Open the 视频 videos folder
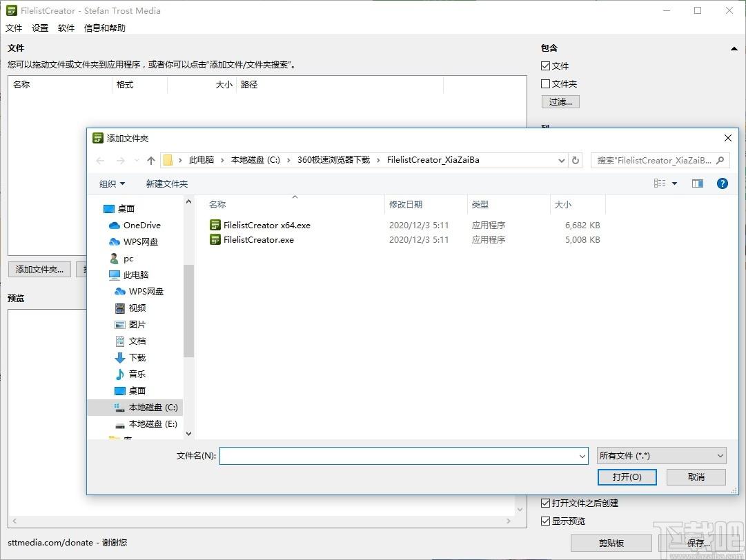 [130, 308]
